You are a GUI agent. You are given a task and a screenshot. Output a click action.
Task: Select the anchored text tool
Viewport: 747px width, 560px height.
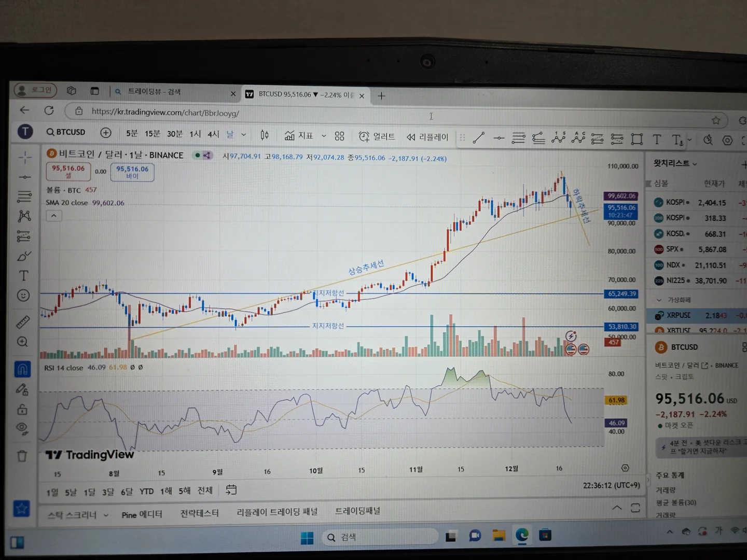pyautogui.click(x=676, y=139)
